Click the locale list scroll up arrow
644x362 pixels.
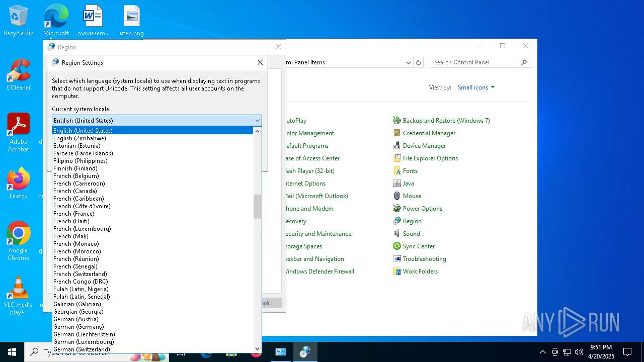click(x=257, y=131)
